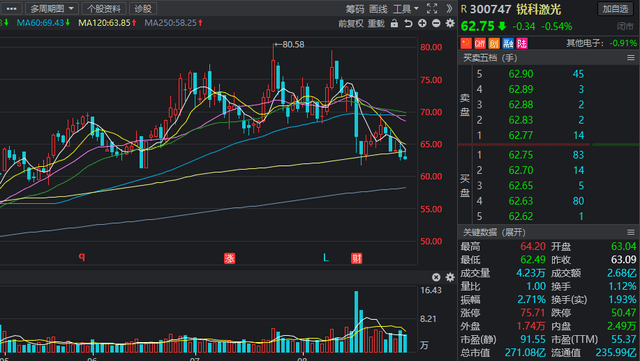Zoom out using the minus icon

(x=436, y=23)
